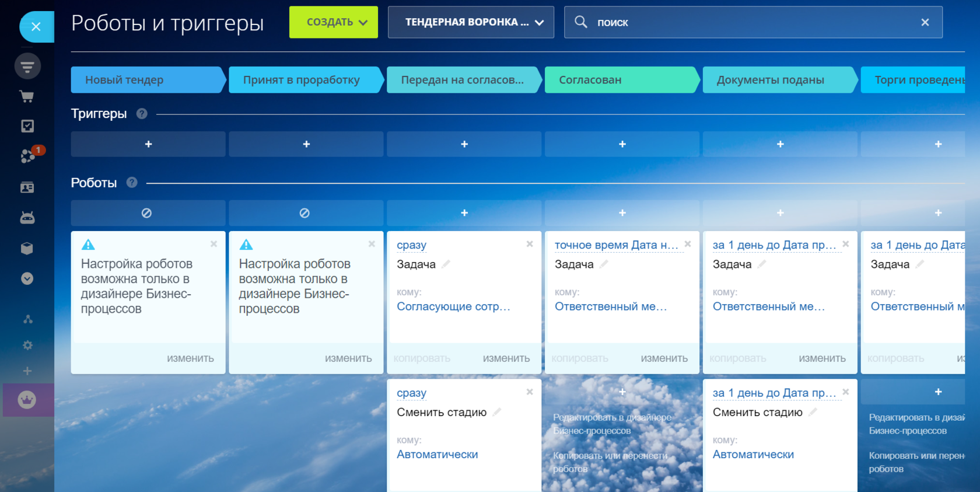Open the сразу delay setting on the Задача card
This screenshot has width=980, height=492.
[x=412, y=245]
